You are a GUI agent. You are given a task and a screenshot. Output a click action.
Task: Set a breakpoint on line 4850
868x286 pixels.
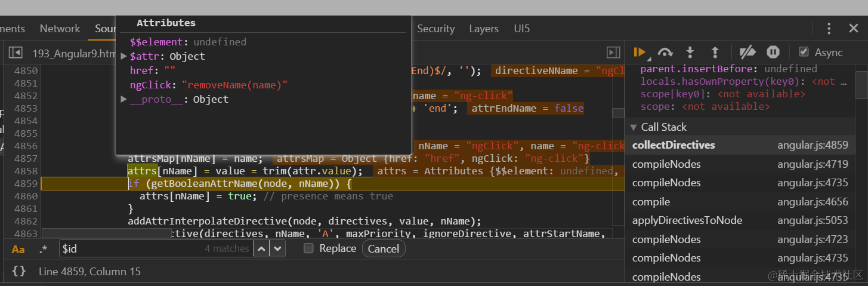tap(26, 70)
